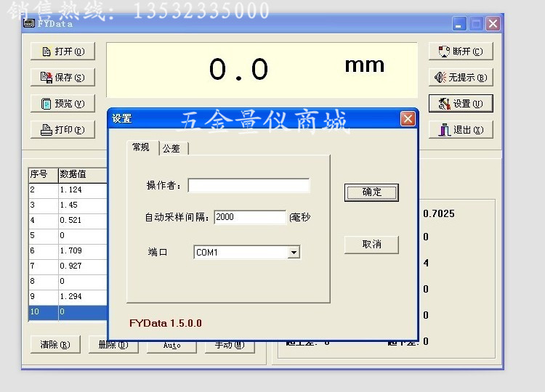The width and height of the screenshot is (545, 392).
Task: Switch to the 常规 tab
Action: point(141,147)
